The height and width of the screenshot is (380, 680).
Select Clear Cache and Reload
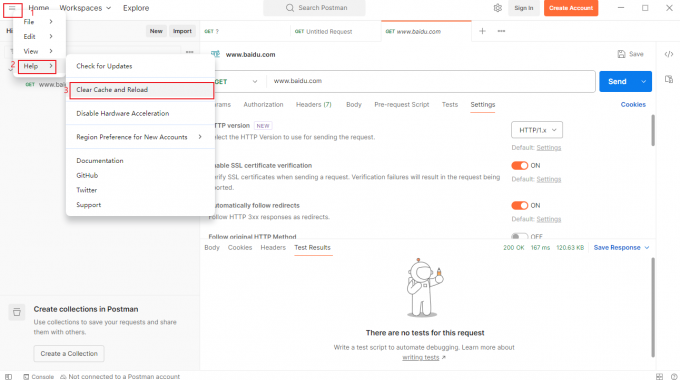141,90
